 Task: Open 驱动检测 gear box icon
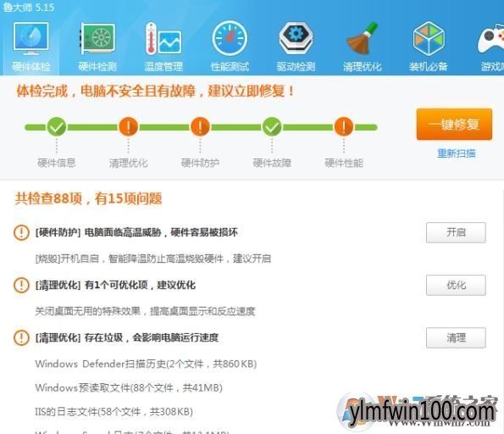click(296, 38)
